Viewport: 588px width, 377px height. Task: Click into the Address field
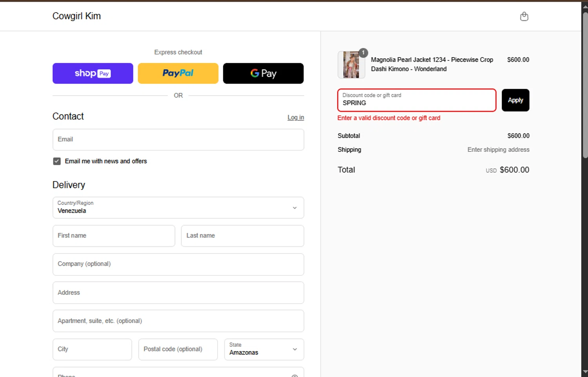tap(178, 293)
